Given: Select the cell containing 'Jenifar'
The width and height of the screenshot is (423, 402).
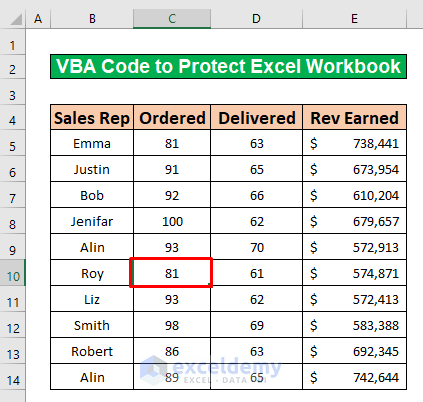Looking at the screenshot, I should (92, 221).
